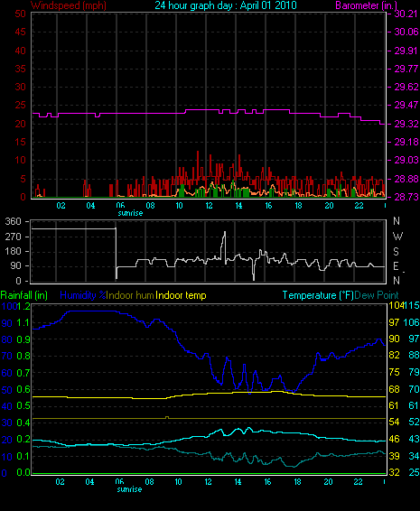Select barometer axis value 29.47

tap(406, 105)
